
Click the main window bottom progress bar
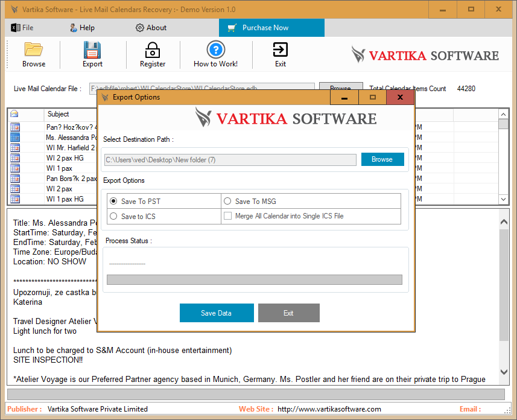pyautogui.click(x=256, y=394)
